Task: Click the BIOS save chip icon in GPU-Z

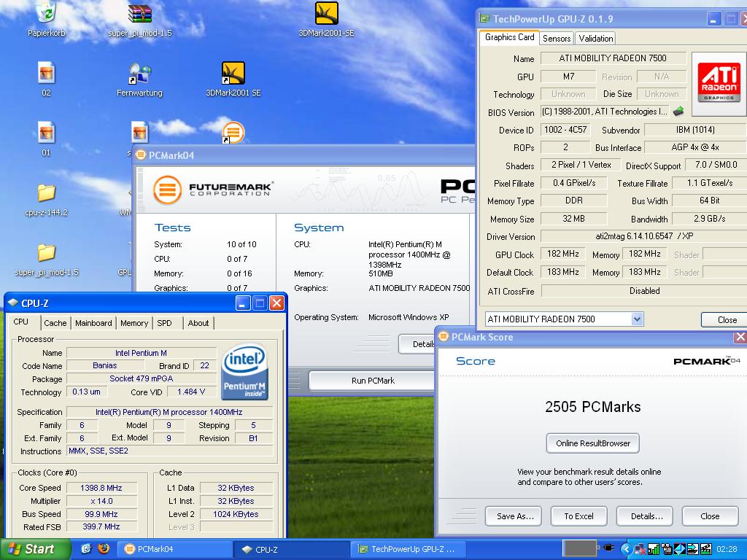Action: (x=678, y=112)
